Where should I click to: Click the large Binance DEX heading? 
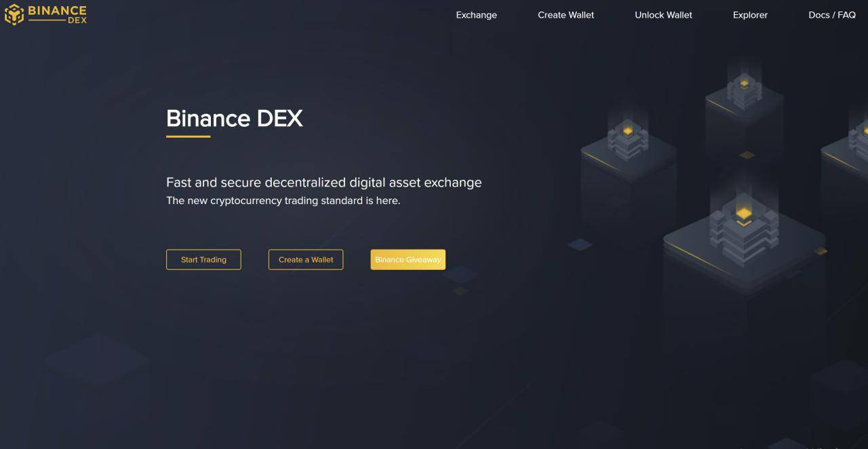point(235,118)
